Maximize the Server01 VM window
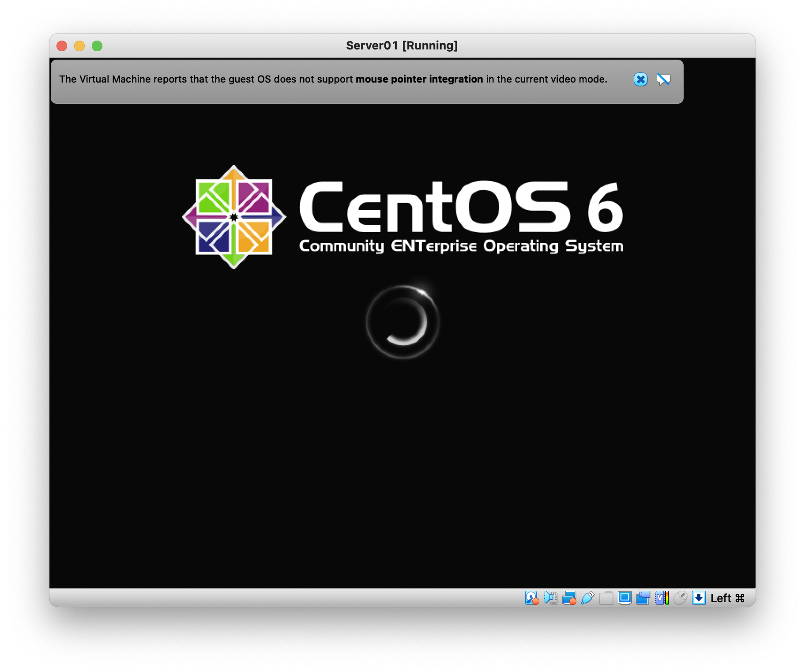The width and height of the screenshot is (805, 672). coord(97,46)
